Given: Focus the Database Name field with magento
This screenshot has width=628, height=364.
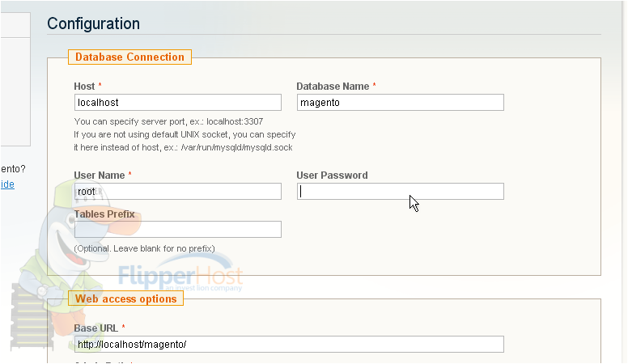Looking at the screenshot, I should 400,103.
